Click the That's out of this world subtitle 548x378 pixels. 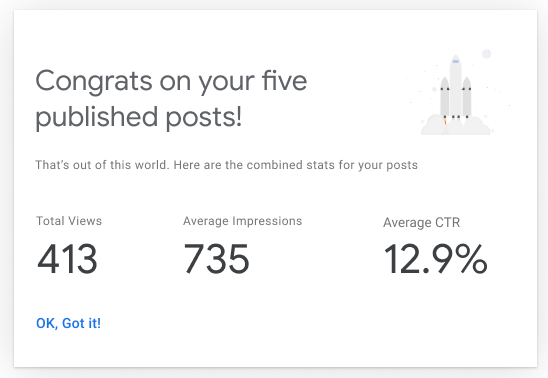pos(102,165)
